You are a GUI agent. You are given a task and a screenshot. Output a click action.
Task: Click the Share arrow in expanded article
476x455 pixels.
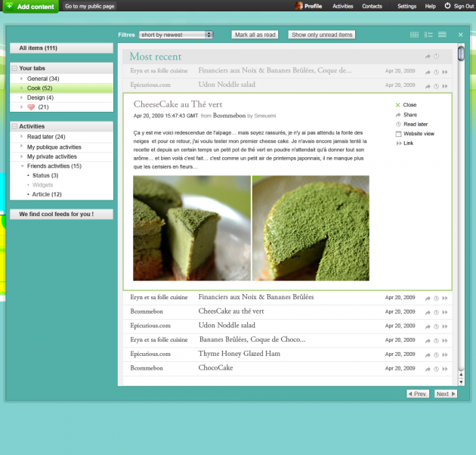click(x=398, y=115)
